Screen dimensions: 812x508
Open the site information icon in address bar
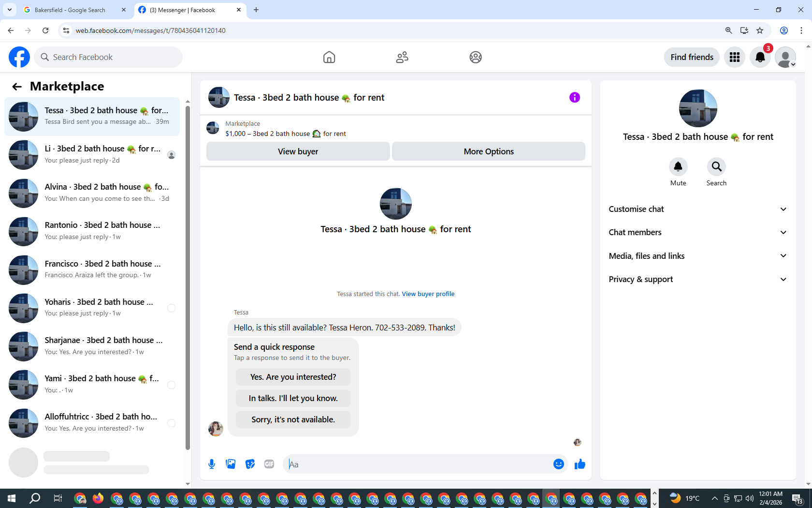coord(66,30)
